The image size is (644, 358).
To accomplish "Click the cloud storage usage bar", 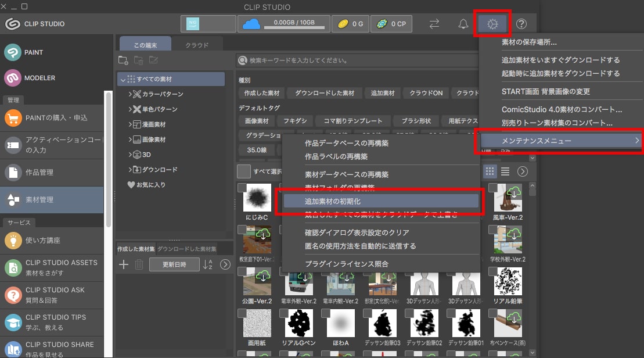I will [294, 27].
